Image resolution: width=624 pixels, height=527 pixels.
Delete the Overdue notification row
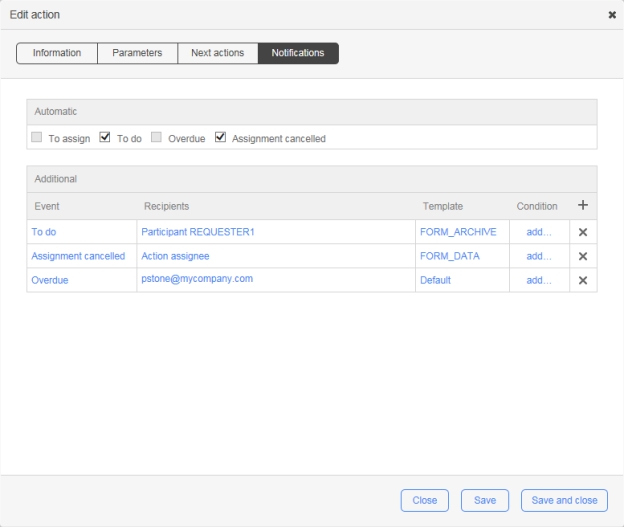[x=583, y=280]
